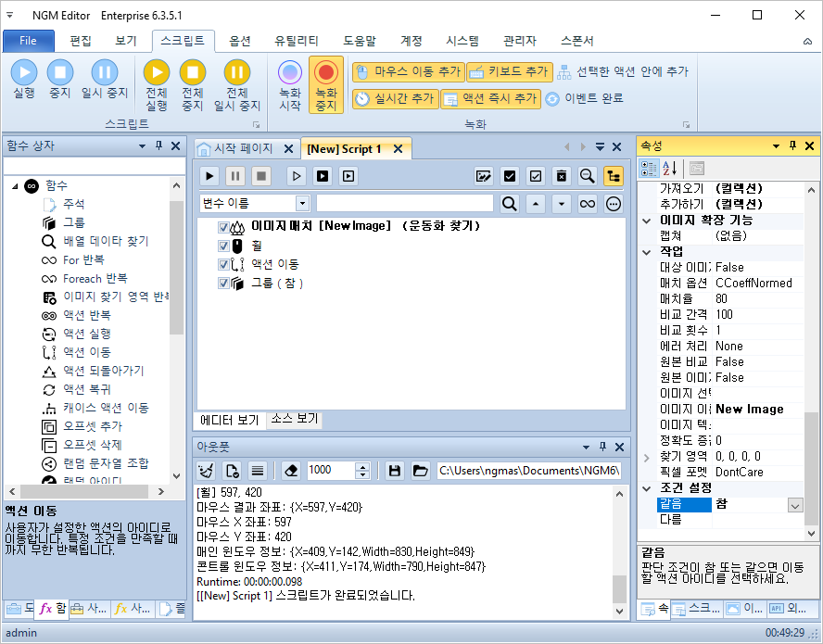Screen dimensions: 823x644
Task: Click alphabetical A-Z sort icon in properties
Action: (x=670, y=169)
